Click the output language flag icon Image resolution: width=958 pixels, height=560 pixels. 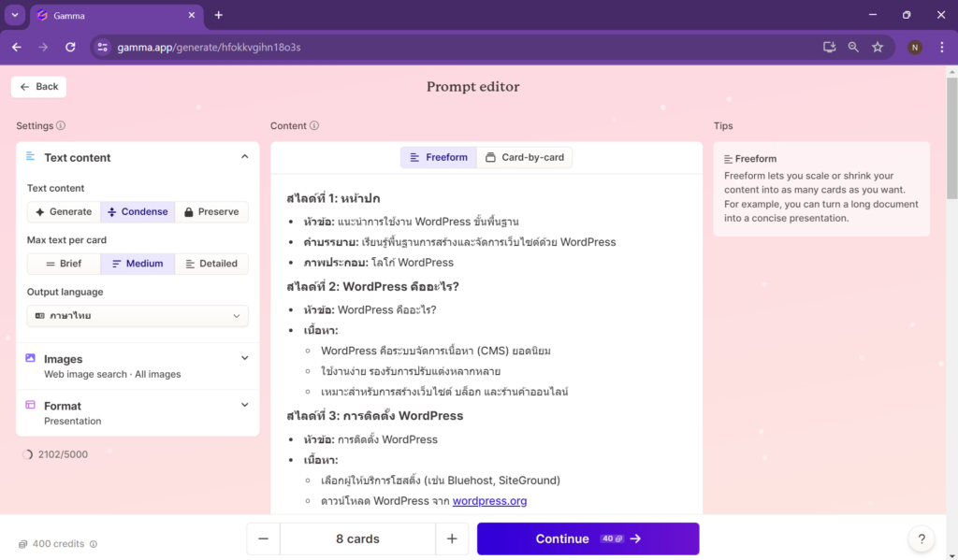39,316
